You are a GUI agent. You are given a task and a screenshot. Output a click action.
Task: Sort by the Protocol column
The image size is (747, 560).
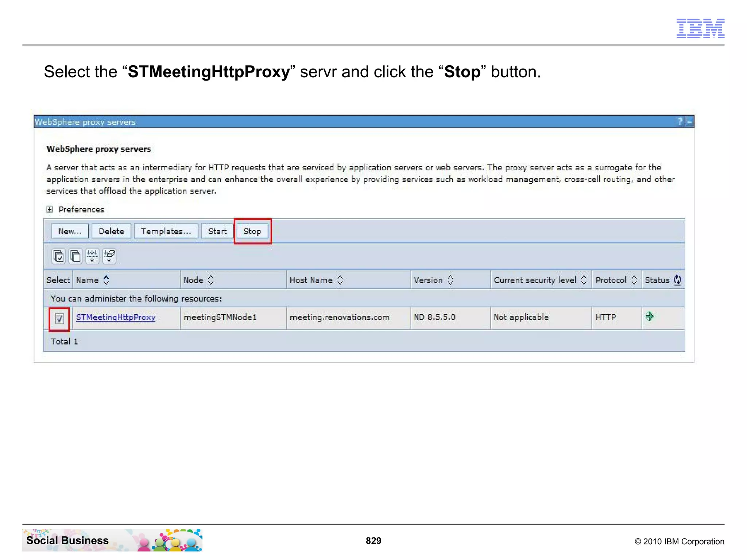click(x=634, y=280)
